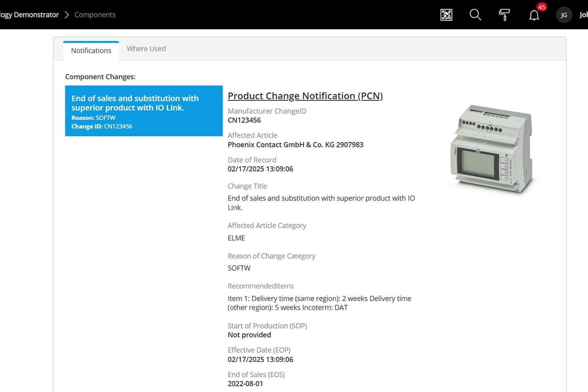Open the JG user avatar
The width and height of the screenshot is (588, 392).
pos(564,15)
